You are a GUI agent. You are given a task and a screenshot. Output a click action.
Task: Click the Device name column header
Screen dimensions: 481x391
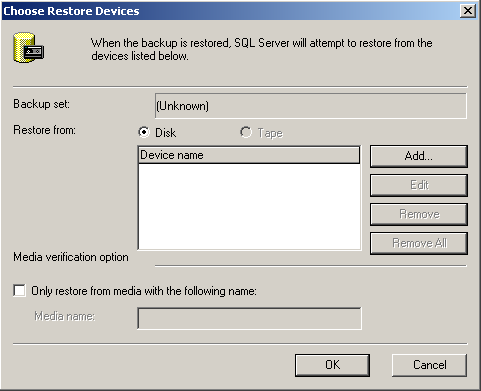(x=249, y=155)
